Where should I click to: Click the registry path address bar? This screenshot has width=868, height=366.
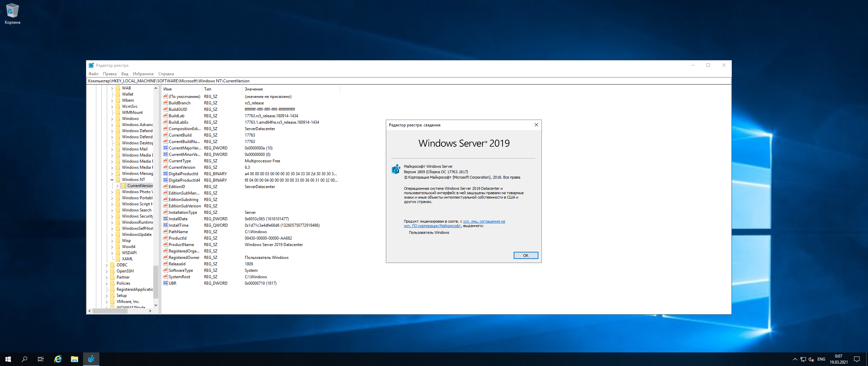click(x=409, y=81)
